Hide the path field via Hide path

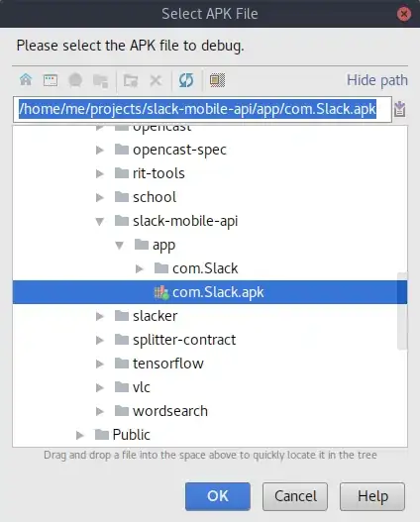[x=377, y=80]
